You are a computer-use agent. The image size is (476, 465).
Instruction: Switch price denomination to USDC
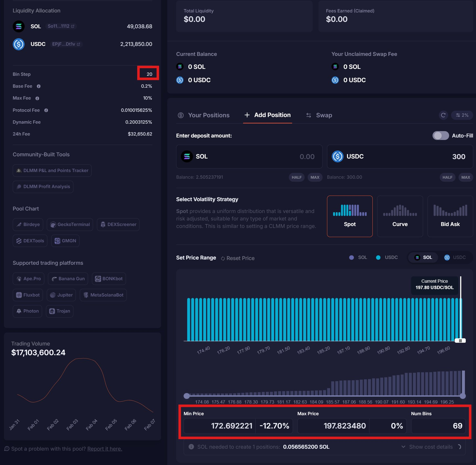click(455, 258)
